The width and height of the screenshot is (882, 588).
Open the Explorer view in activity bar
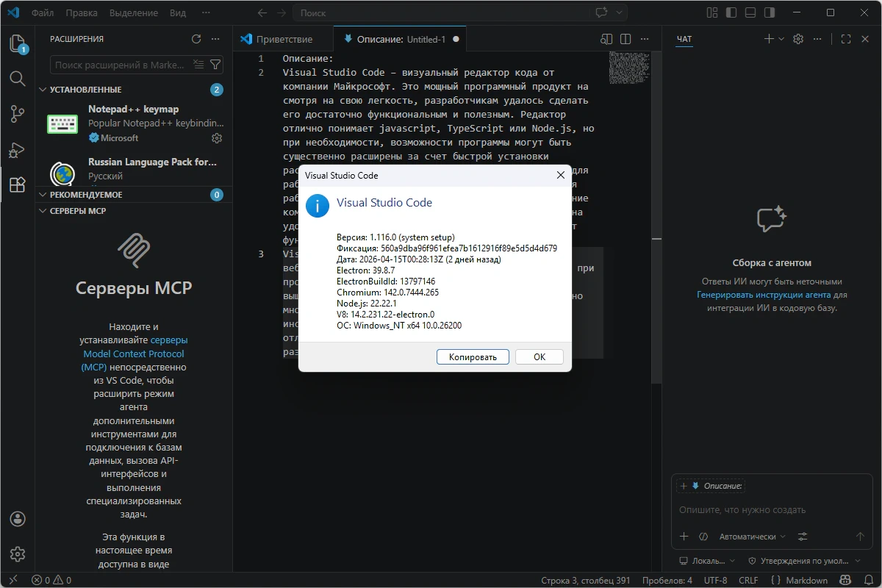click(x=18, y=44)
